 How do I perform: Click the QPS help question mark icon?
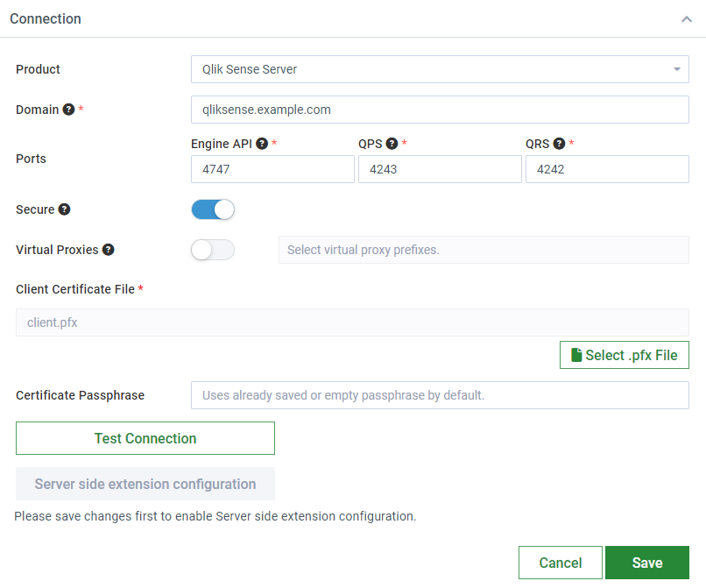point(392,144)
